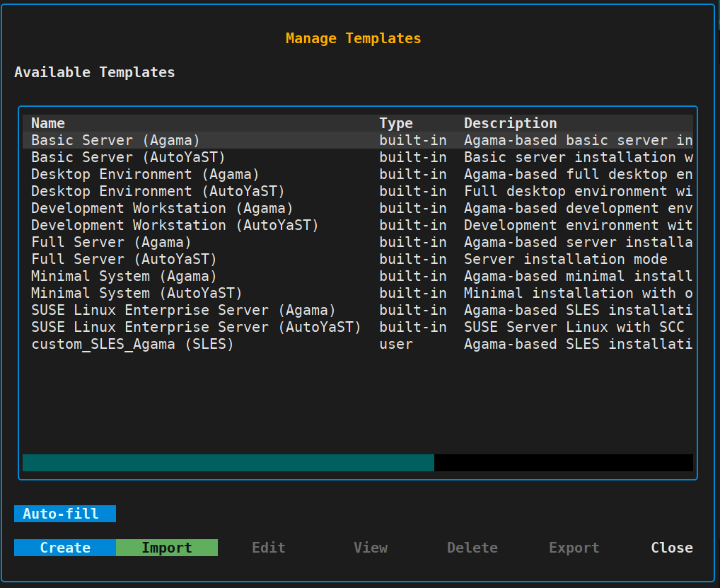Click the View button

[x=370, y=547]
